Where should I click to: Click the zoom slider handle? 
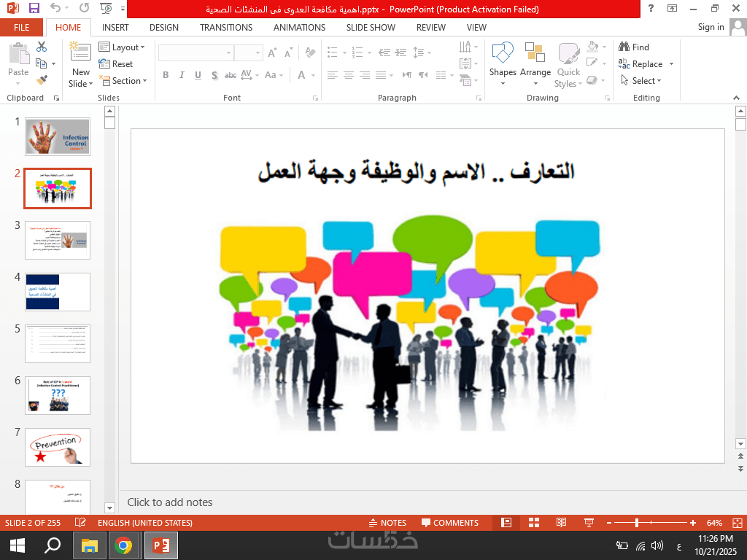pyautogui.click(x=636, y=522)
